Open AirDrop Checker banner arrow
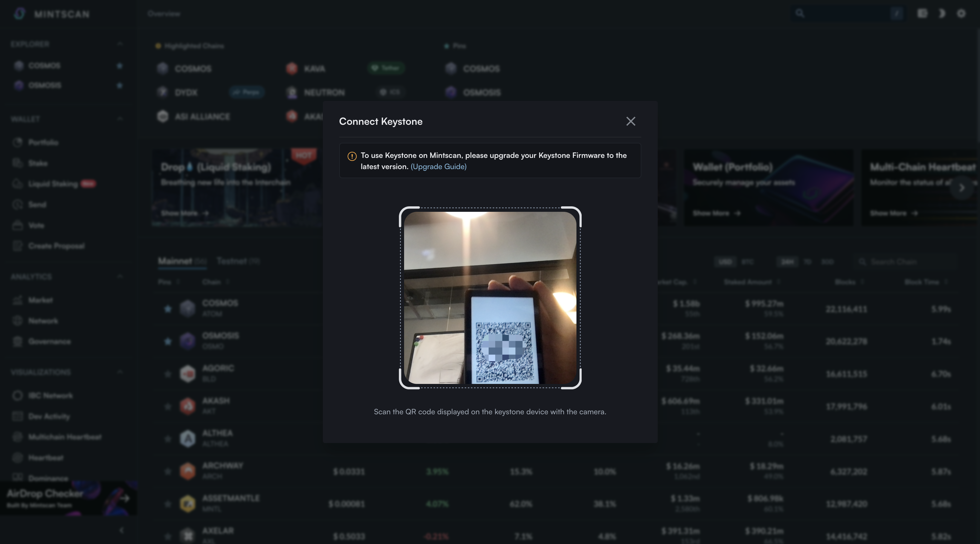This screenshot has height=544, width=980. [124, 498]
